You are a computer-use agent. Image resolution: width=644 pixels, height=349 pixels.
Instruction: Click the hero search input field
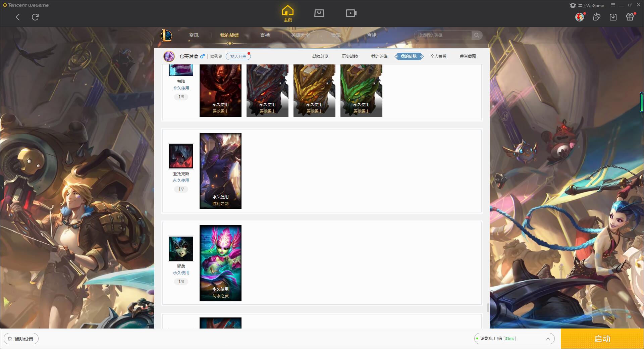[x=443, y=35]
